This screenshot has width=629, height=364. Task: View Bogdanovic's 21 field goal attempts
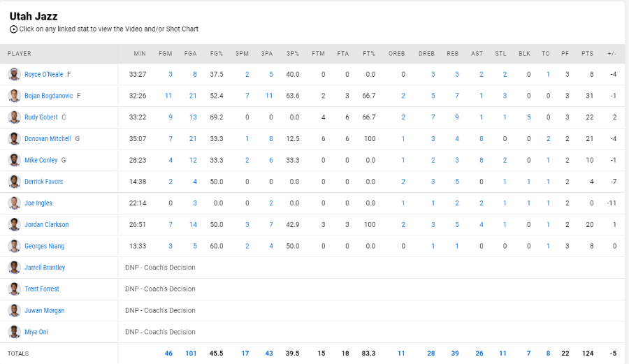pos(193,96)
